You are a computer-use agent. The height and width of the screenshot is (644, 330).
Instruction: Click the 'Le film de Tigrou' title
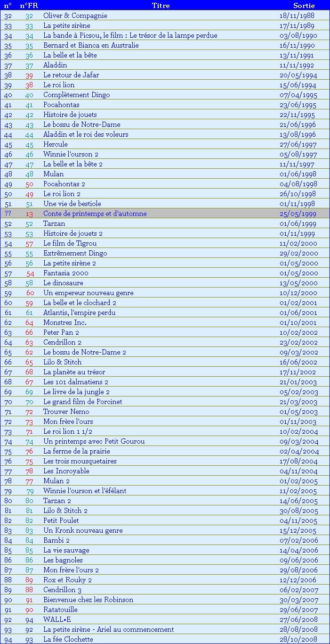(70, 243)
